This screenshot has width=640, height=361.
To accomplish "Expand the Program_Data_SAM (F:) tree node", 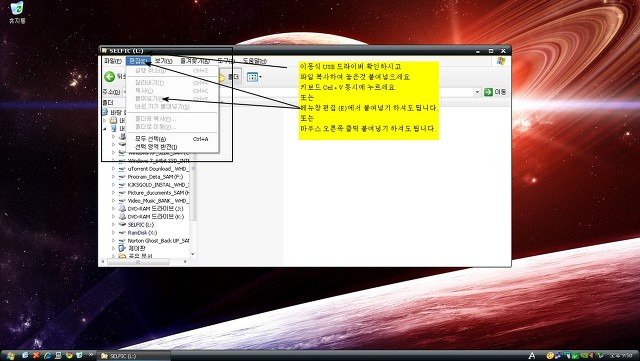I will click(113, 177).
